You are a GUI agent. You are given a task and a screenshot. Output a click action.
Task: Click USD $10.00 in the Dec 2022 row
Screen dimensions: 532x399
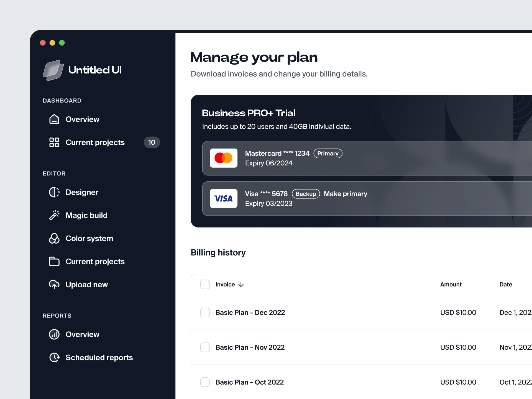pos(458,312)
